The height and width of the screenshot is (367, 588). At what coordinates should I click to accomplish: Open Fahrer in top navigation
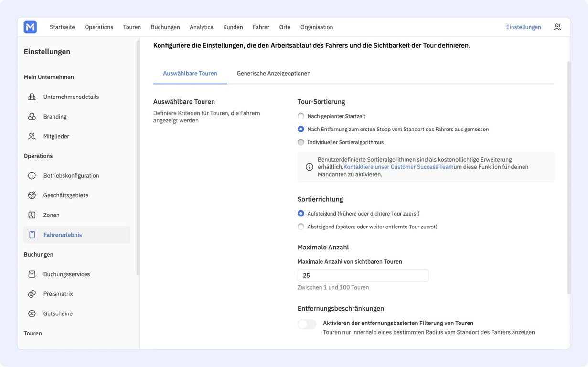261,27
